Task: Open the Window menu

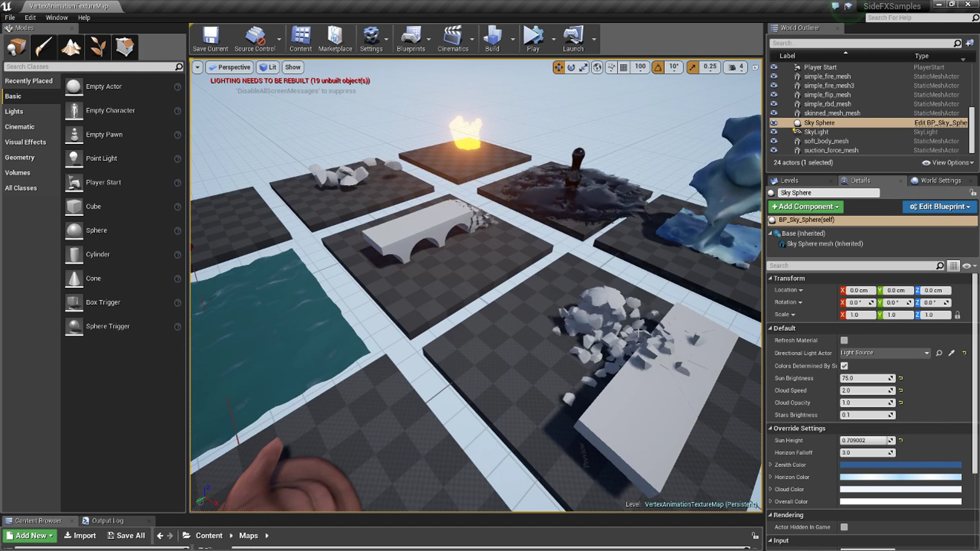Action: pos(56,18)
